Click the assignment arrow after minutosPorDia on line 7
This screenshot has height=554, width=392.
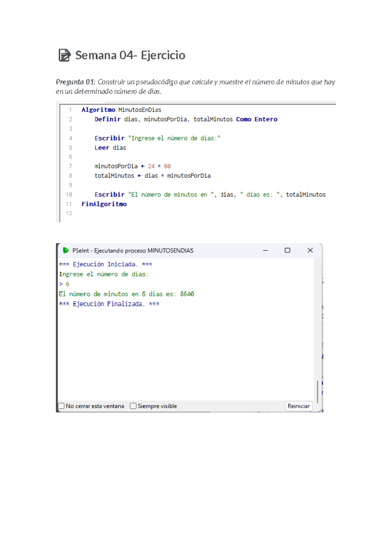[142, 166]
